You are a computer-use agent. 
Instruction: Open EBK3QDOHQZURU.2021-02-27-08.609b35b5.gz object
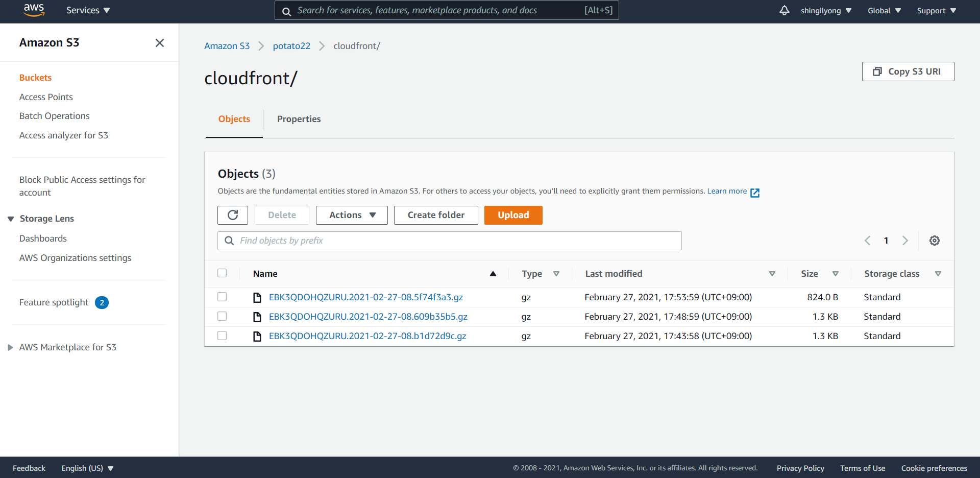pyautogui.click(x=368, y=317)
